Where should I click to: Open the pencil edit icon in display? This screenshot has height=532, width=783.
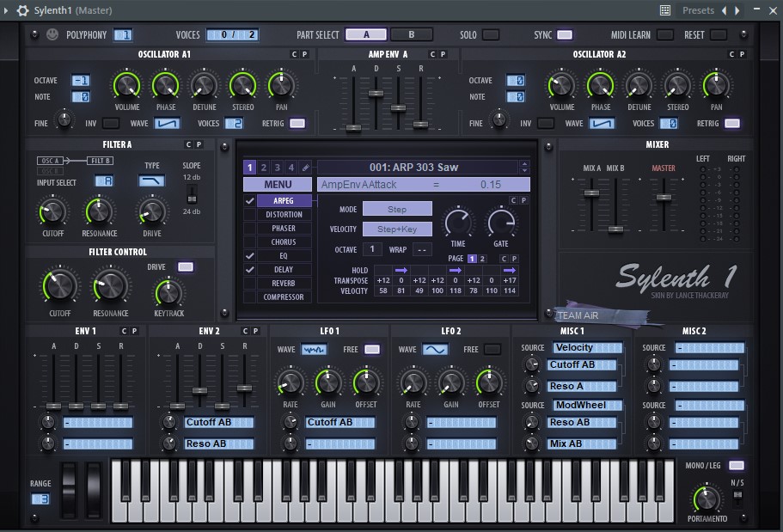point(306,168)
